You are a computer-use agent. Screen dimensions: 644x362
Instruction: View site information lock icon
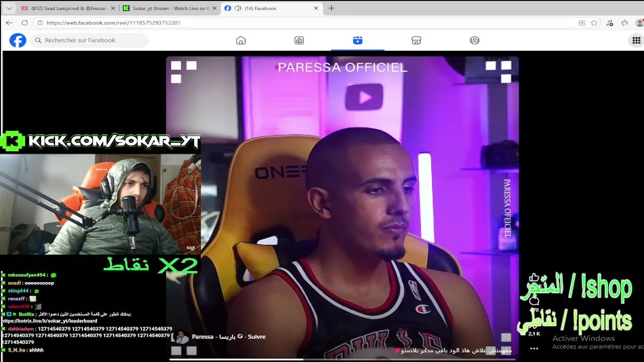tap(40, 23)
